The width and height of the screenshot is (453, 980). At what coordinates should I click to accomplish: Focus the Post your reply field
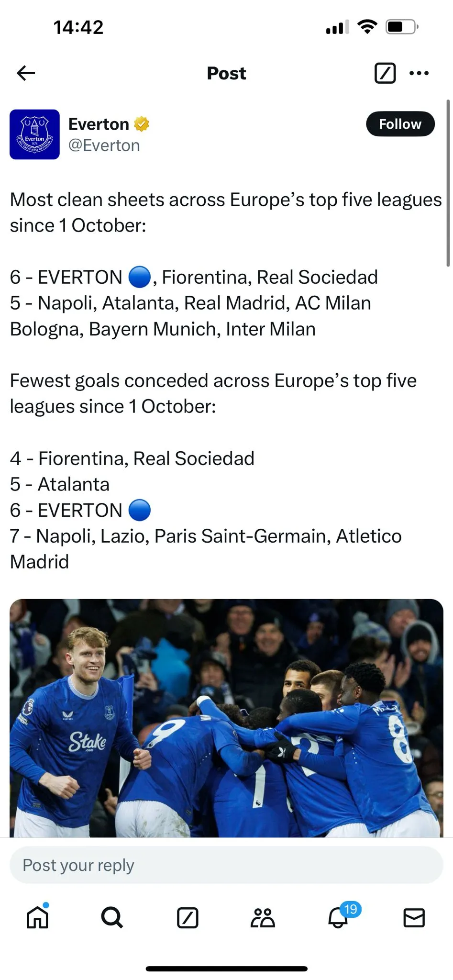[226, 865]
